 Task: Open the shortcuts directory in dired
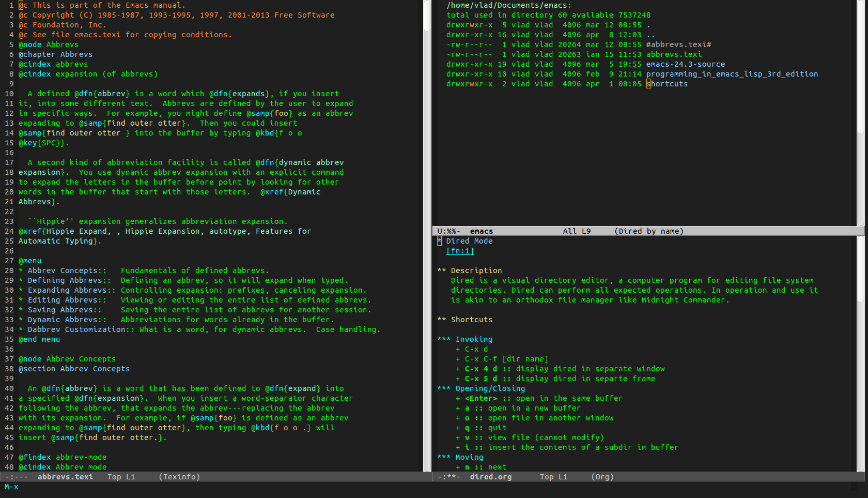click(x=667, y=84)
